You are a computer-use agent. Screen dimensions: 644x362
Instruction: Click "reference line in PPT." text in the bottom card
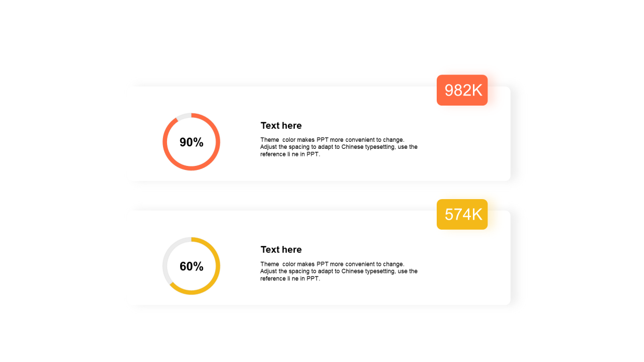290,279
